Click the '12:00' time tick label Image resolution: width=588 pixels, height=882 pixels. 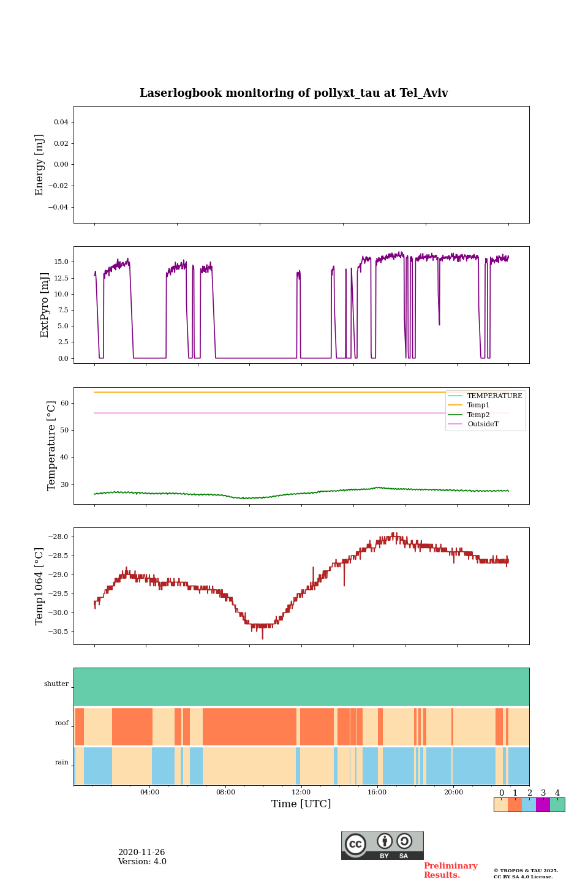point(301,793)
